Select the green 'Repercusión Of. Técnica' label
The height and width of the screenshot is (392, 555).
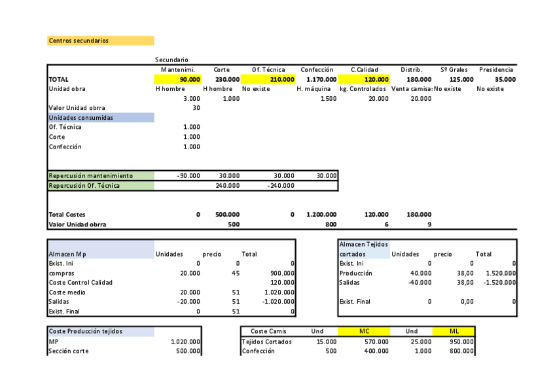(x=100, y=185)
